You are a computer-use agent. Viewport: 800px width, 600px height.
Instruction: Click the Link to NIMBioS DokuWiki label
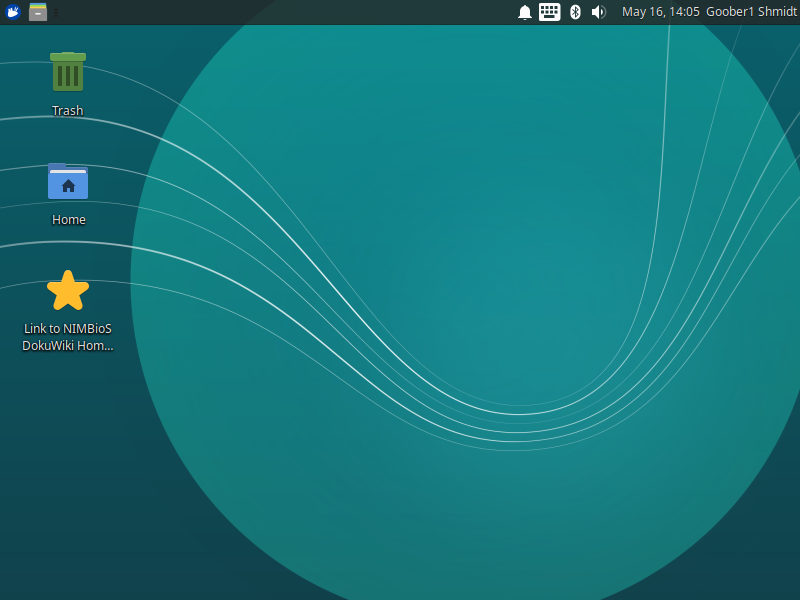68,337
